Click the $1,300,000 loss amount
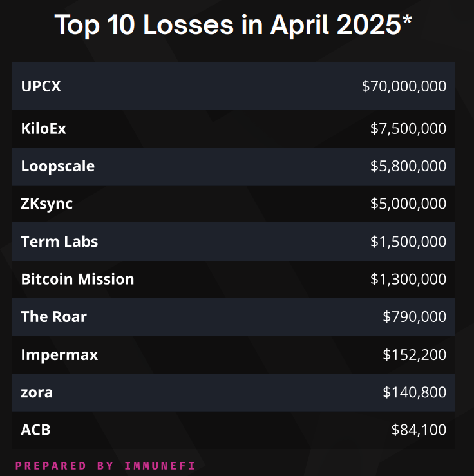The height and width of the screenshot is (476, 474). pos(408,279)
